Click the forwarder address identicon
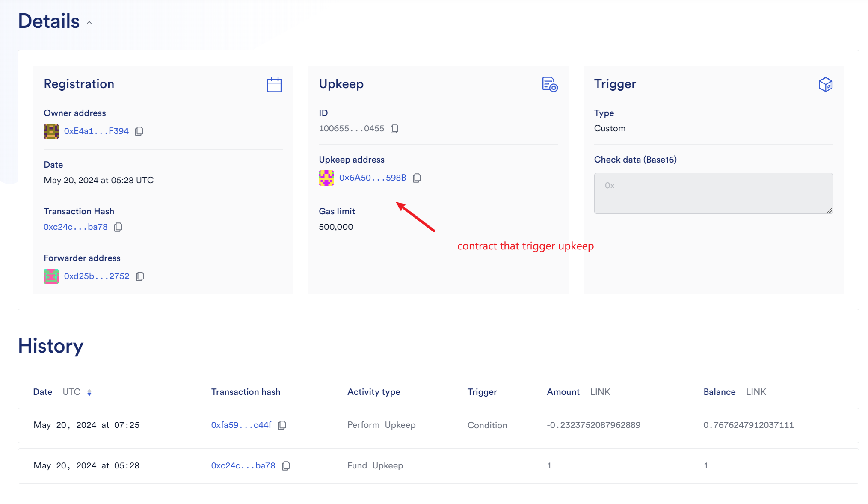 point(51,276)
